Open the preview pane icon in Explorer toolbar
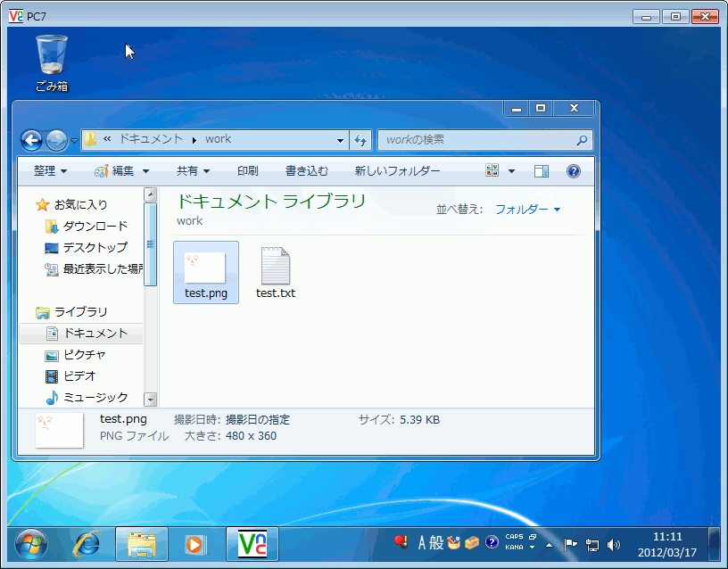The height and width of the screenshot is (569, 728). pyautogui.click(x=541, y=170)
